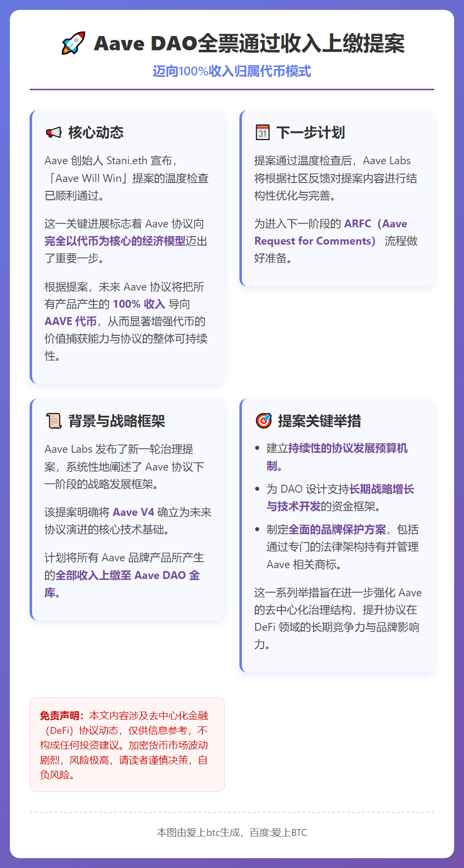This screenshot has width=464, height=868.
Task: Click the 核心动态 section heading
Action: (96, 133)
